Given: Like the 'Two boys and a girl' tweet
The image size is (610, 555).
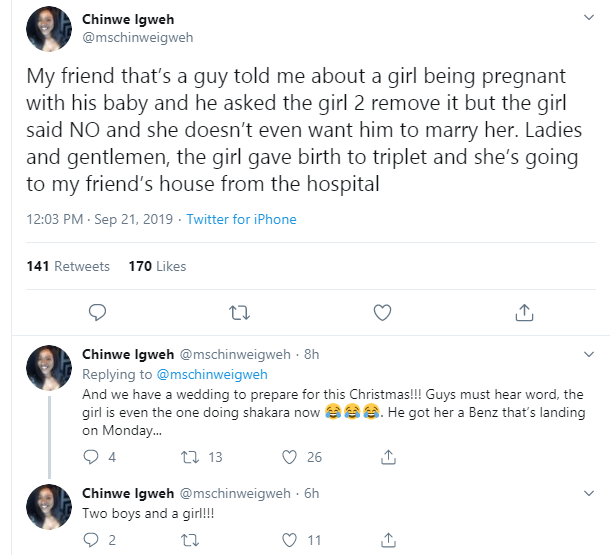Looking at the screenshot, I should 290,540.
